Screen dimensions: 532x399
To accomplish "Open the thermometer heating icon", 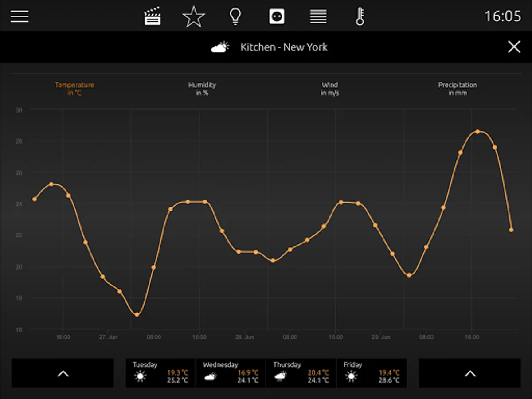I will coord(360,17).
